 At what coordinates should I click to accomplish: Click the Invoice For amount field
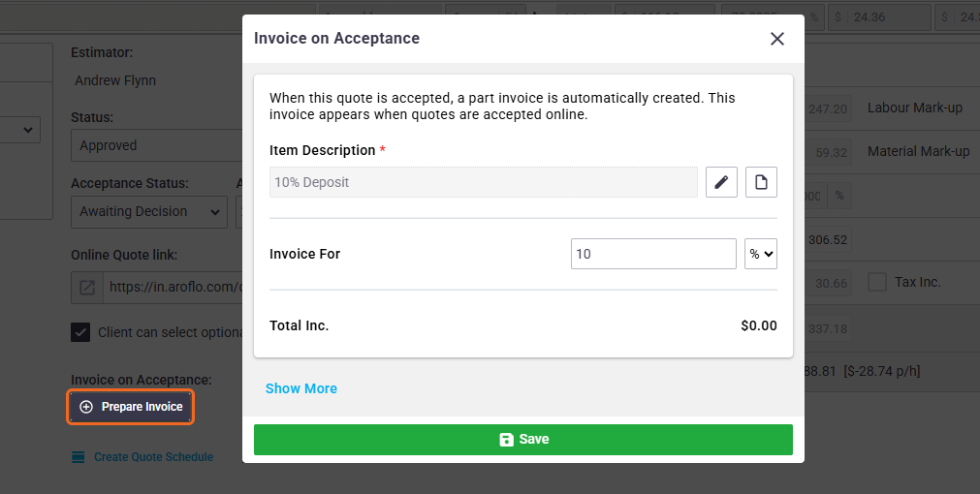[x=653, y=254]
